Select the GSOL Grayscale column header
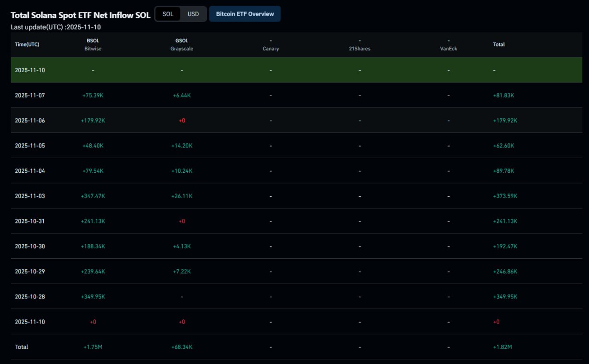This screenshot has height=364, width=589. 182,45
